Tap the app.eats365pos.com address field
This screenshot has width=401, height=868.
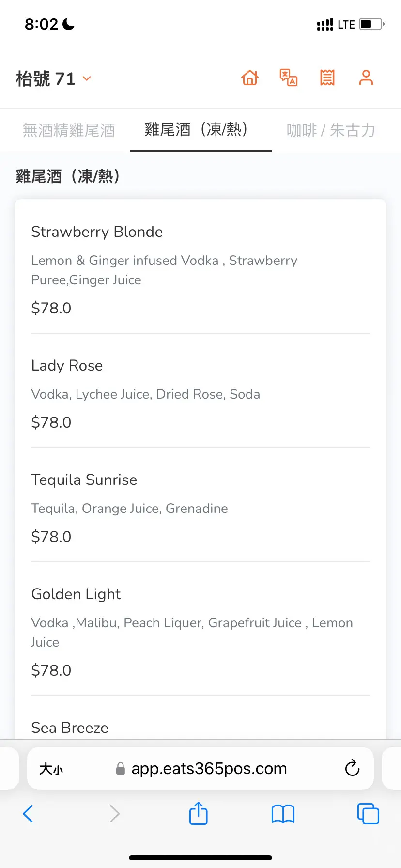tap(209, 769)
